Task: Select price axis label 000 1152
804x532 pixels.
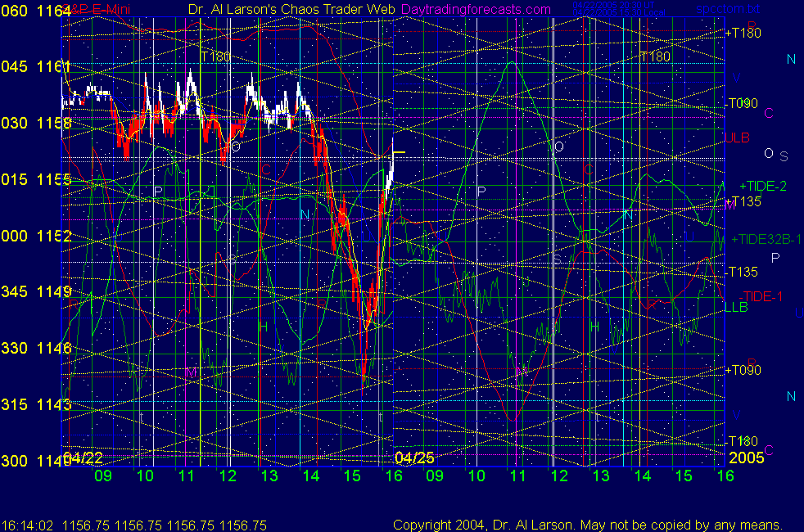Action: pos(35,236)
